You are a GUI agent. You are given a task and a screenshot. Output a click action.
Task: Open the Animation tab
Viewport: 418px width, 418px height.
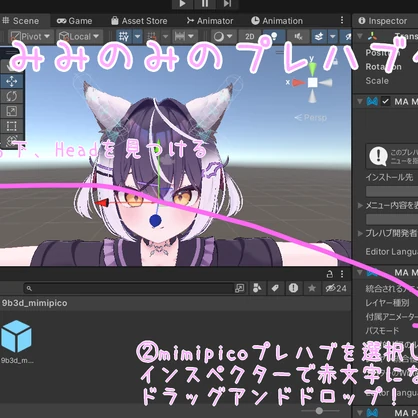coord(277,21)
